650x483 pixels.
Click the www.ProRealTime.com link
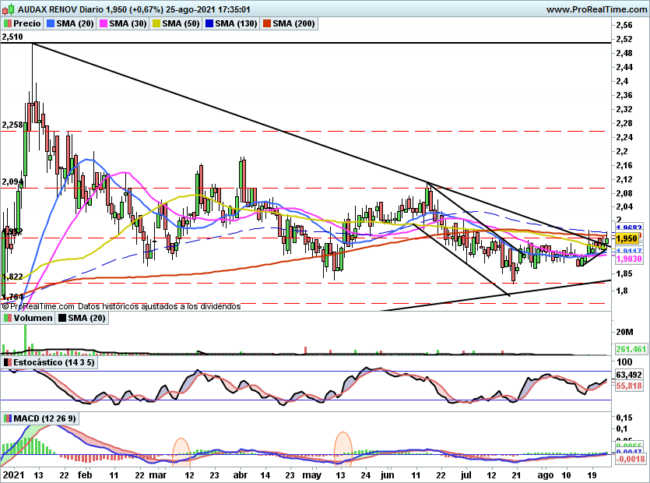(597, 9)
